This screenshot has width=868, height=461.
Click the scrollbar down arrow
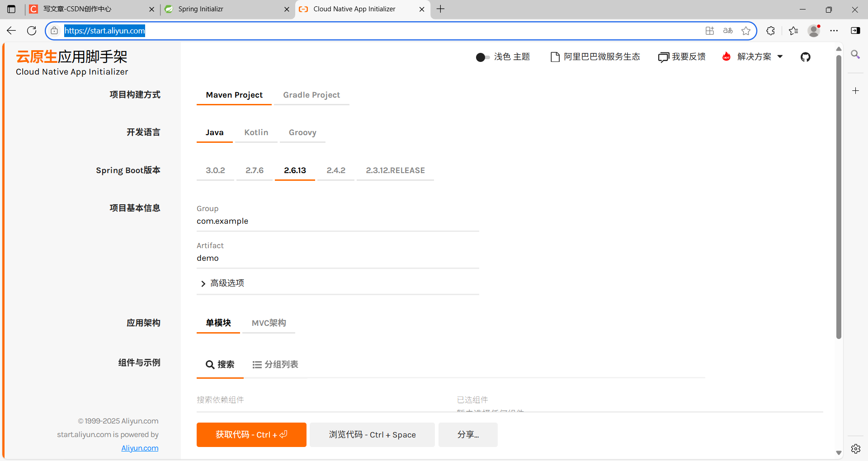click(839, 453)
